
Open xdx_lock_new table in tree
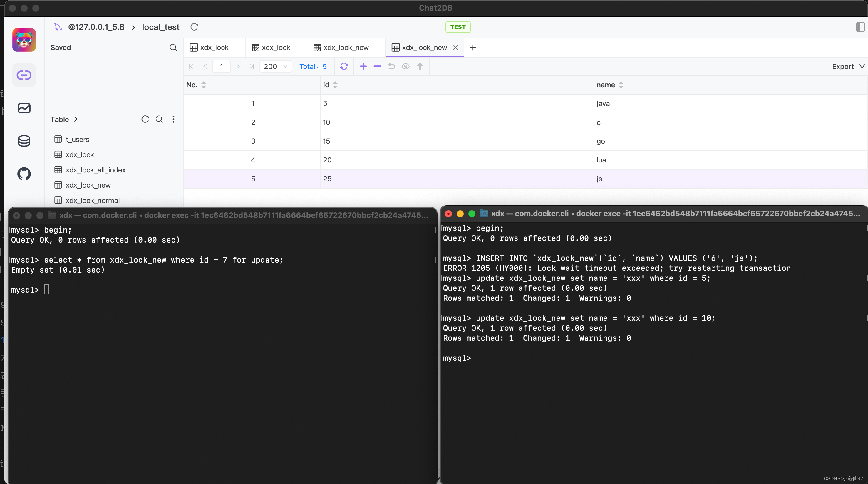tap(88, 185)
